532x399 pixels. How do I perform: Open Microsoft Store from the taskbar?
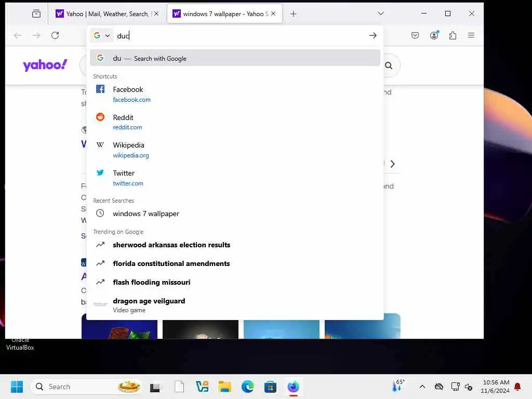pos(270,387)
